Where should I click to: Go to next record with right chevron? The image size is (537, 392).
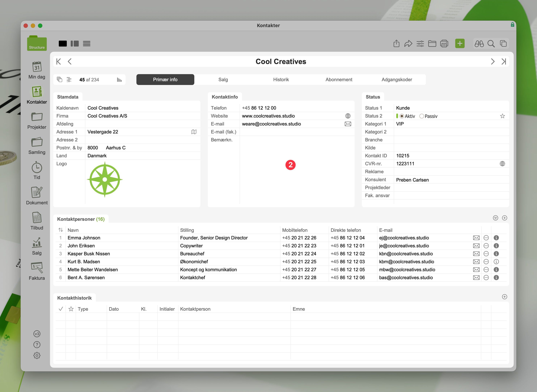tap(493, 62)
